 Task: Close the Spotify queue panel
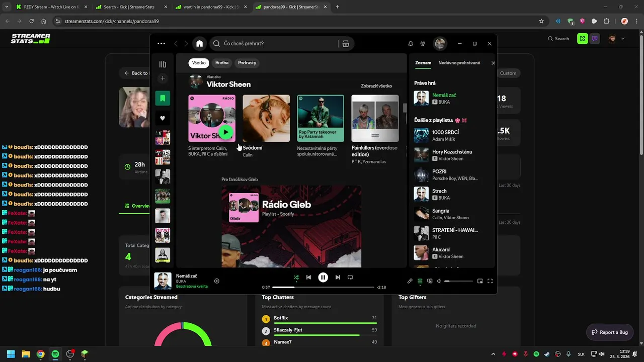493,63
